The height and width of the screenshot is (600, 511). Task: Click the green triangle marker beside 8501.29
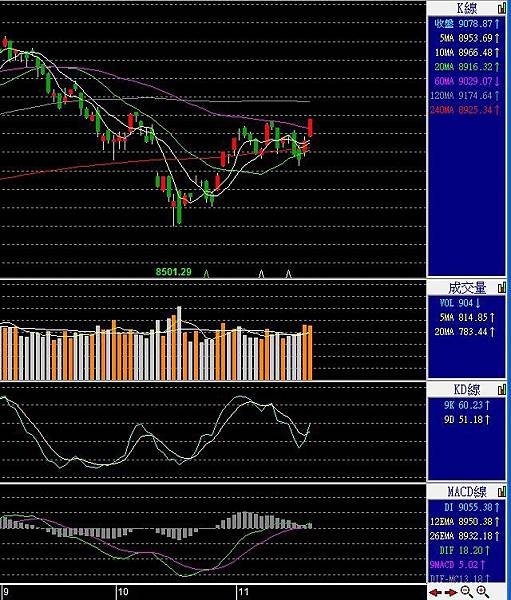pyautogui.click(x=206, y=273)
